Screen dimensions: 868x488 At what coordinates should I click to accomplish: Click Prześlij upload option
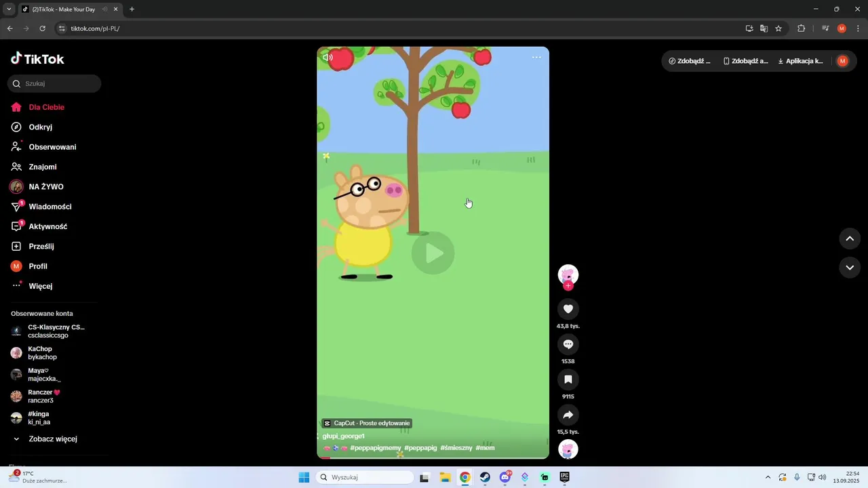pos(41,247)
